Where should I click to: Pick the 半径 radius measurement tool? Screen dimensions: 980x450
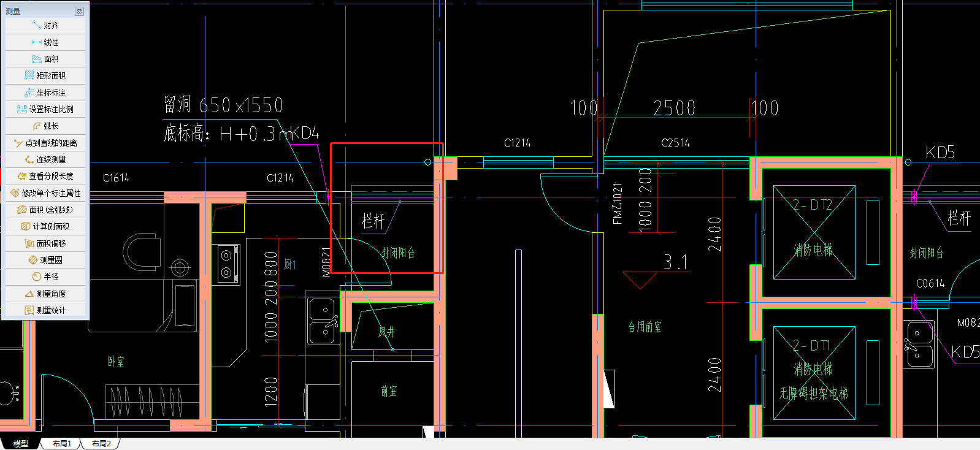(45, 276)
